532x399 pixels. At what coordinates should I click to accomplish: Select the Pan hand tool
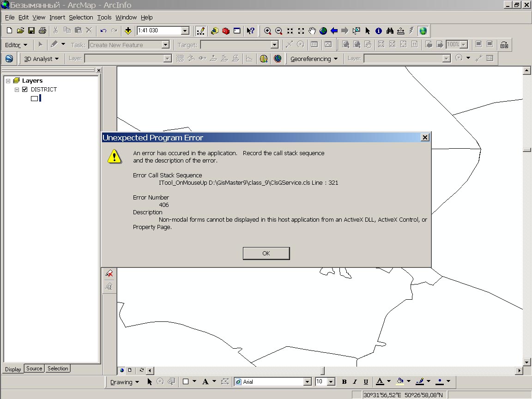click(312, 31)
